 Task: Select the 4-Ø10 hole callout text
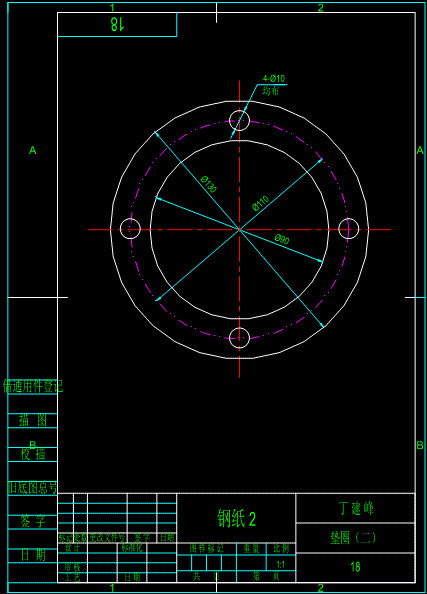[x=274, y=78]
